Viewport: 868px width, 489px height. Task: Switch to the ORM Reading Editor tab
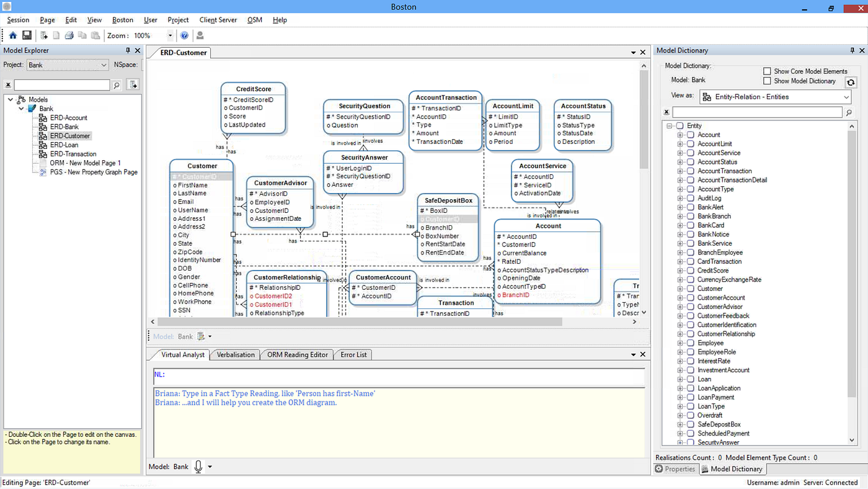(x=297, y=355)
